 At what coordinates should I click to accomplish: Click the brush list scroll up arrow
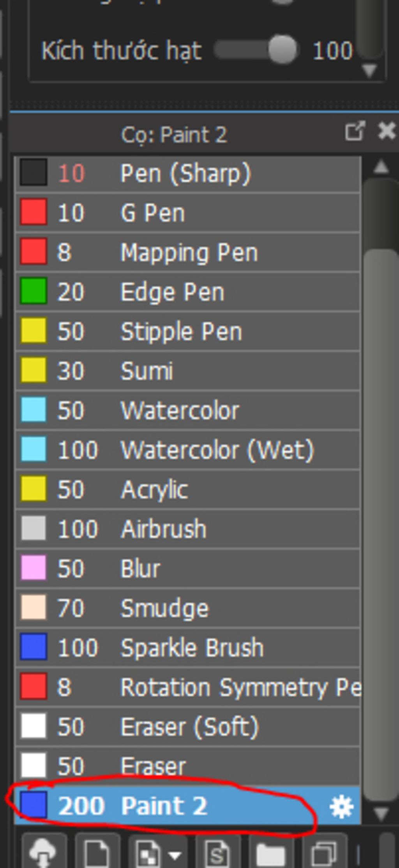pyautogui.click(x=381, y=167)
